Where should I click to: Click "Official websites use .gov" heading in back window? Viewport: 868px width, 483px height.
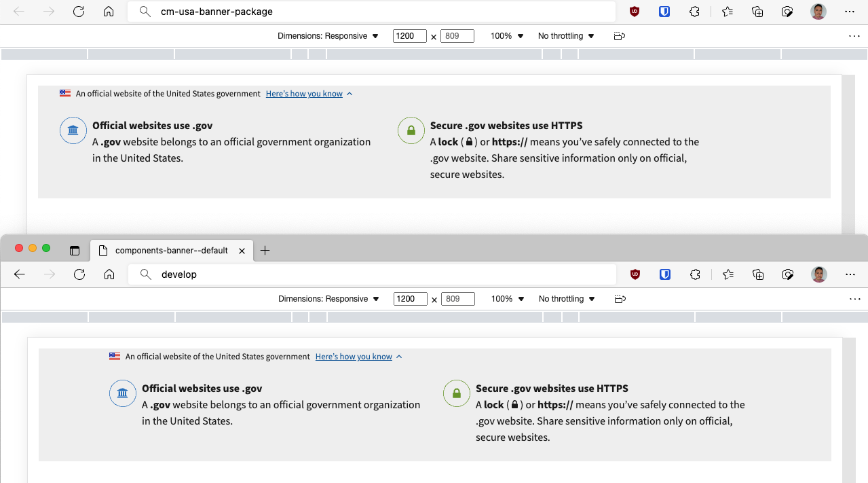coord(152,126)
